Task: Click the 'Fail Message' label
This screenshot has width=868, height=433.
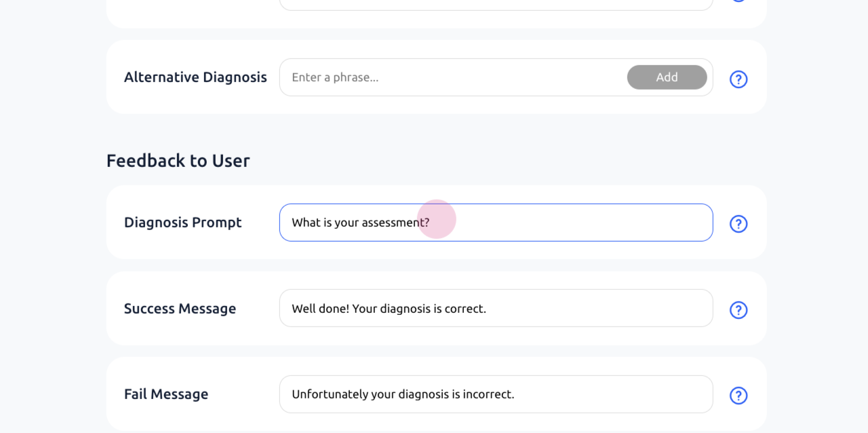Action: pyautogui.click(x=166, y=394)
